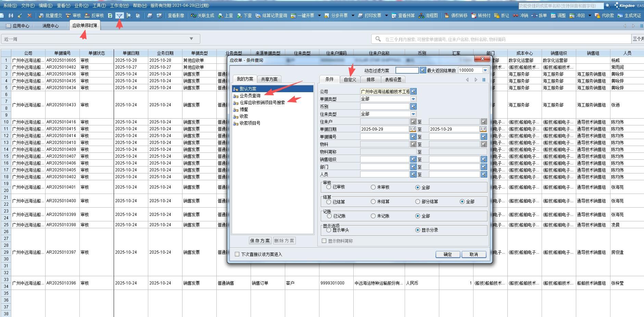
Task: Select the 已审核 radio button
Action: click(329, 187)
